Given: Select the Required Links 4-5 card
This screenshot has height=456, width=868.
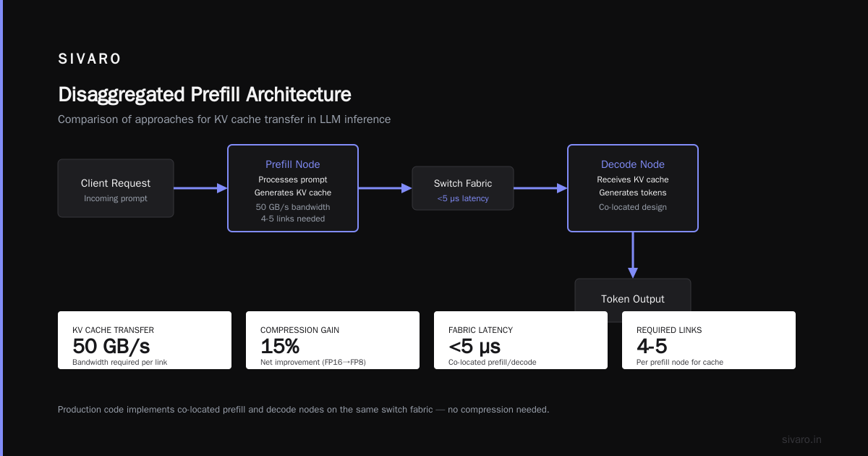Looking at the screenshot, I should (709, 340).
